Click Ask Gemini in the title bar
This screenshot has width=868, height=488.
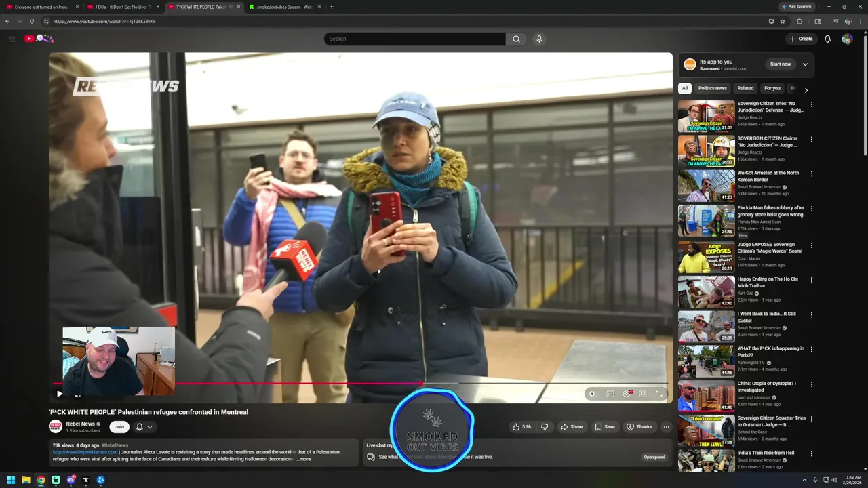pos(796,7)
